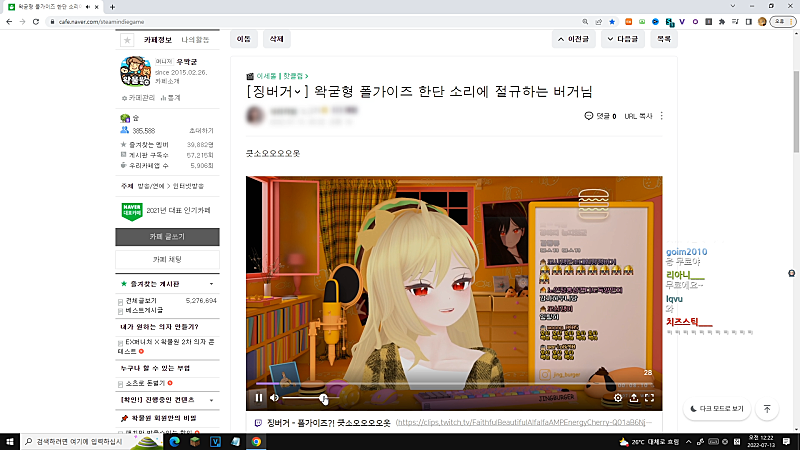The height and width of the screenshot is (450, 800).
Task: Click the share page icon in address bar
Action: pyautogui.click(x=598, y=22)
